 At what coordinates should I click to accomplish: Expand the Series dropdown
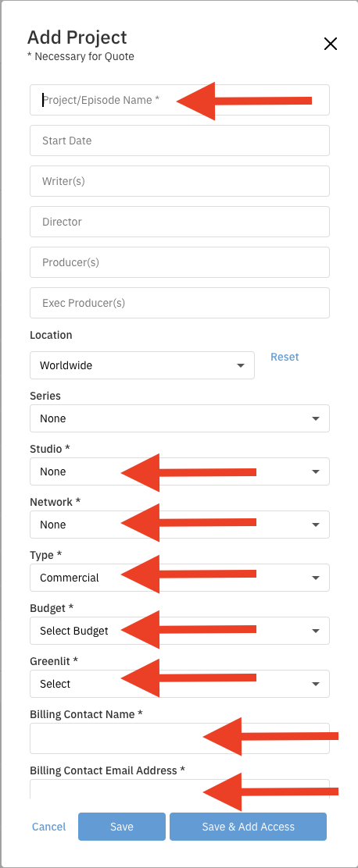point(180,418)
